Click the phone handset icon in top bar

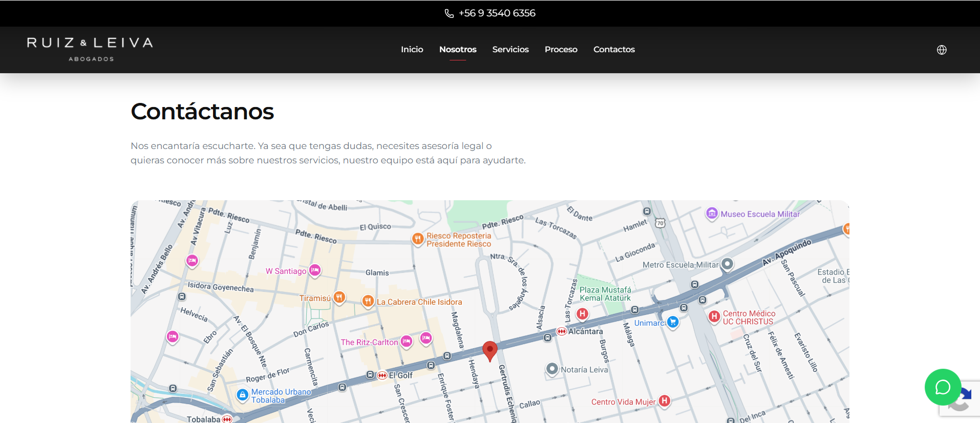tap(449, 13)
